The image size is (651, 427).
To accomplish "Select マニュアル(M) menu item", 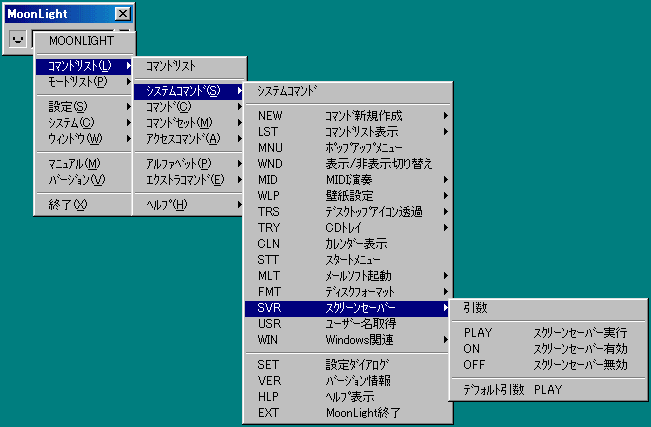I will click(x=83, y=164).
